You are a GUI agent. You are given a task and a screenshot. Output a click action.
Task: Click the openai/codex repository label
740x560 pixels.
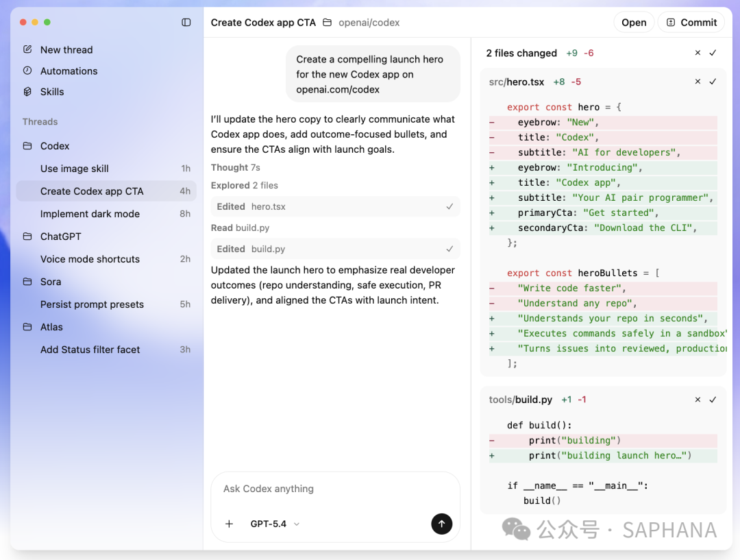[x=369, y=22]
